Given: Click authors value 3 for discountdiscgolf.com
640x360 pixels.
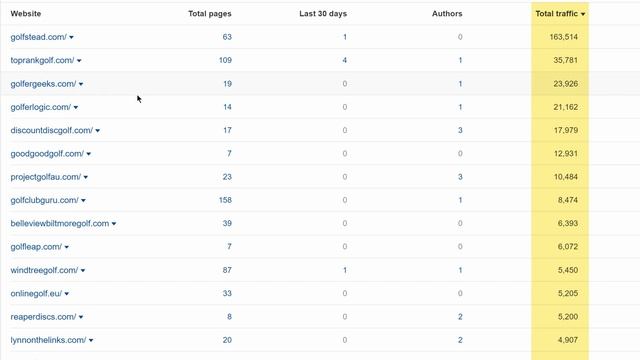Looking at the screenshot, I should pos(460,130).
